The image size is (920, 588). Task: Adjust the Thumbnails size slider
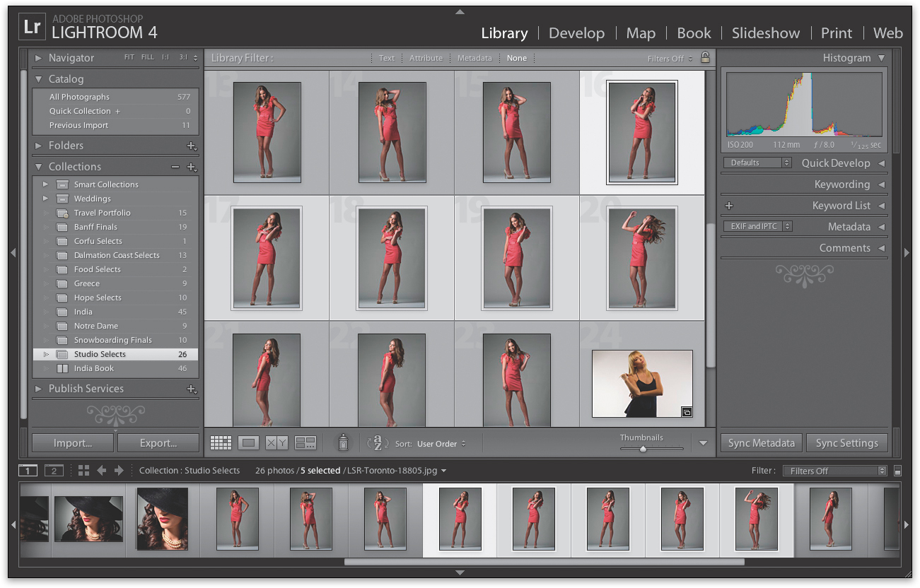click(x=642, y=449)
